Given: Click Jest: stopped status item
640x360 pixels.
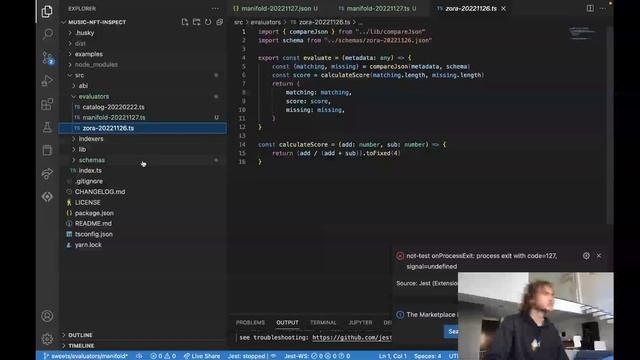Looking at the screenshot, I should point(247,356).
